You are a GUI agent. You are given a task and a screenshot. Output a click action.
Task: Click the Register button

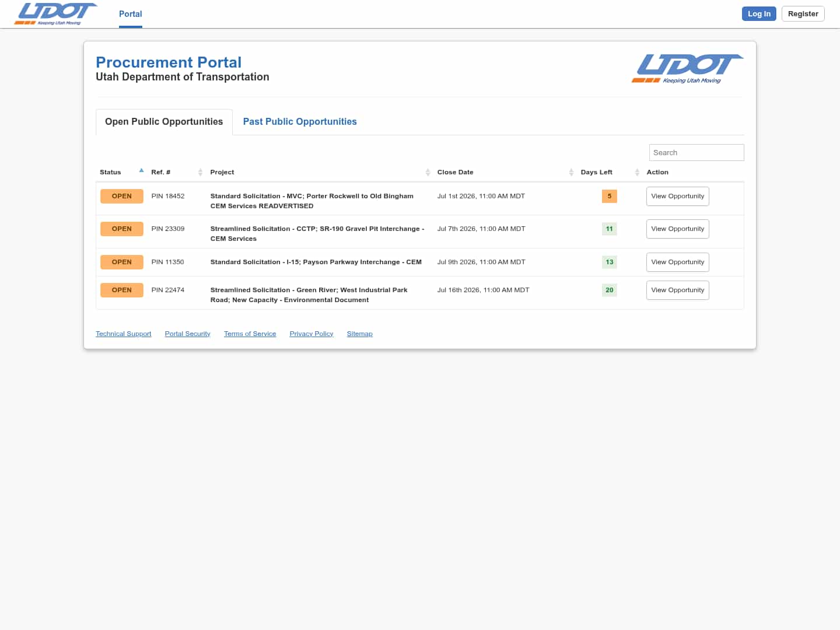click(x=803, y=13)
